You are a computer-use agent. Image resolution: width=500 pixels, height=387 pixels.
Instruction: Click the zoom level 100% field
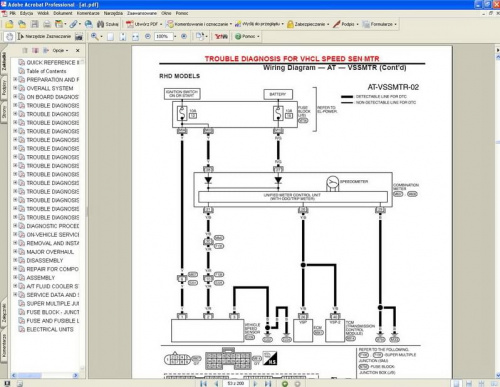[163, 36]
